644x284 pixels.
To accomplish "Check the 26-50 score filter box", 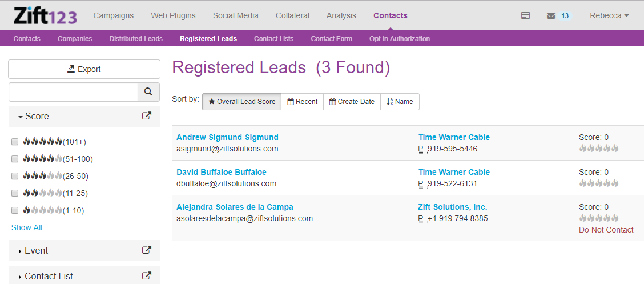I will point(15,176).
